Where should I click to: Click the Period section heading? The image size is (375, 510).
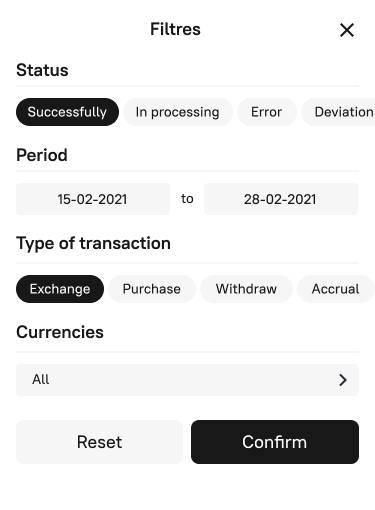42,155
